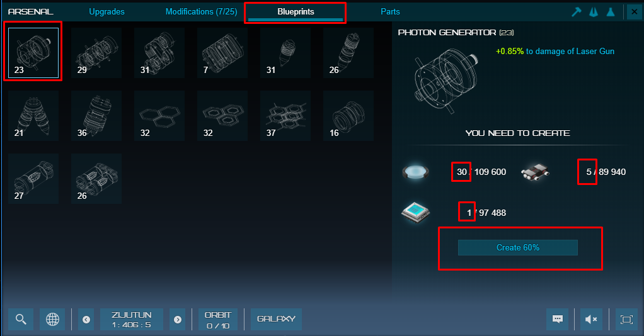Click the hammer icon in top bar
The height and width of the screenshot is (336, 644).
pyautogui.click(x=577, y=12)
